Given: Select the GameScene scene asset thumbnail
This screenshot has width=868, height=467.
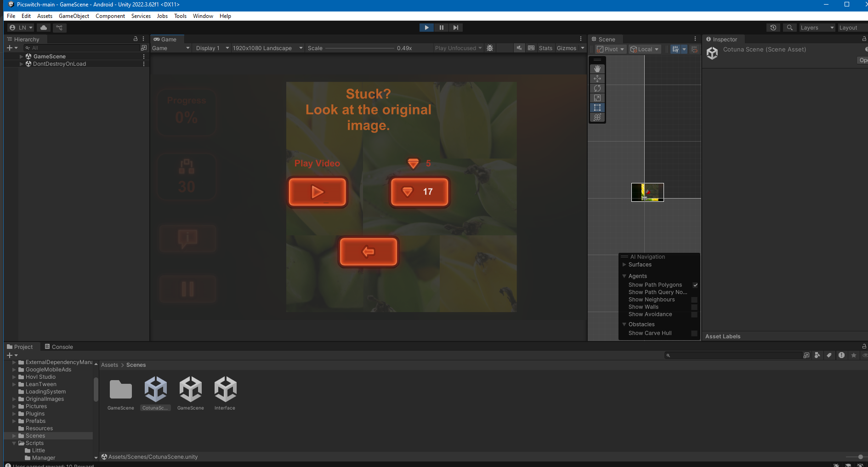Looking at the screenshot, I should click(x=190, y=389).
